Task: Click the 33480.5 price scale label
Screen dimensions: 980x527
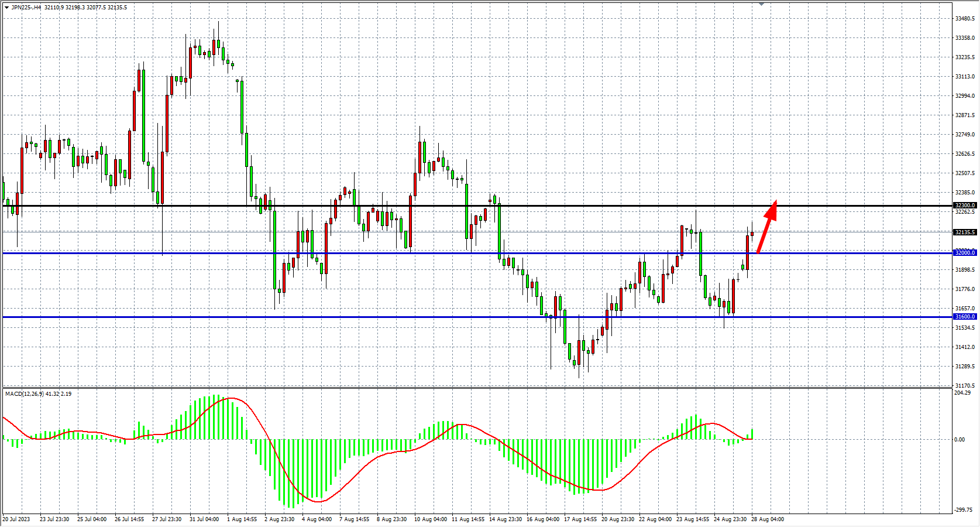Action: click(965, 19)
